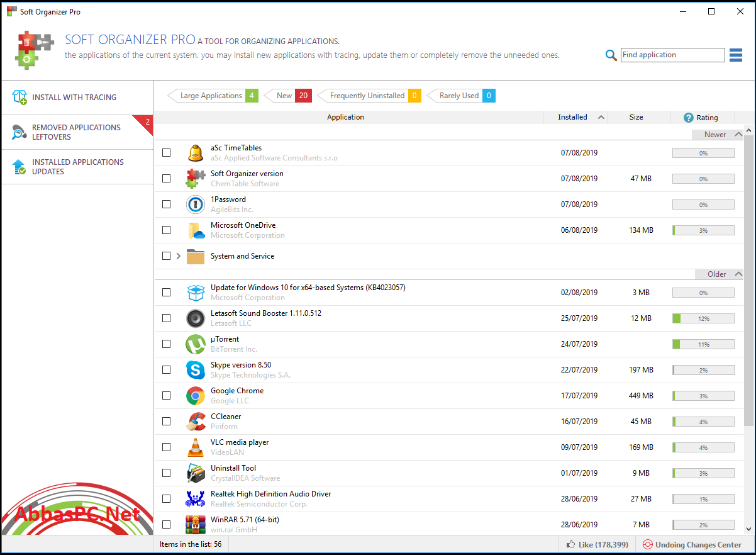Click in the Find application search field
The height and width of the screenshot is (555, 756).
tap(672, 55)
